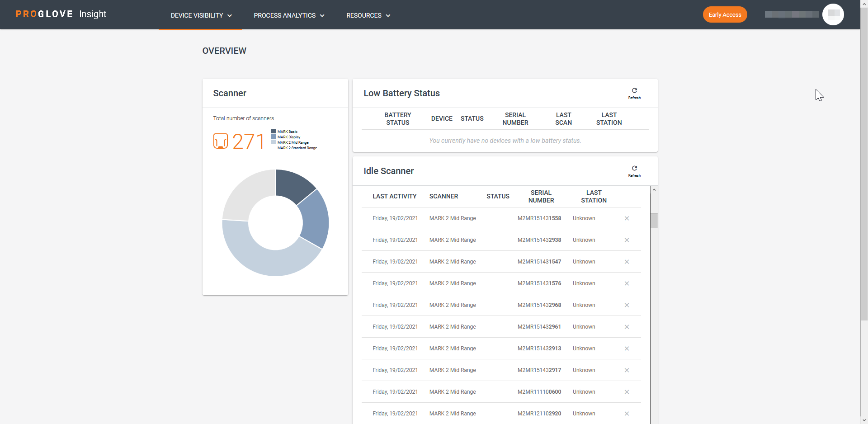Click the Idle Scanner scrollbar thumb
The image size is (868, 424).
pos(654,221)
